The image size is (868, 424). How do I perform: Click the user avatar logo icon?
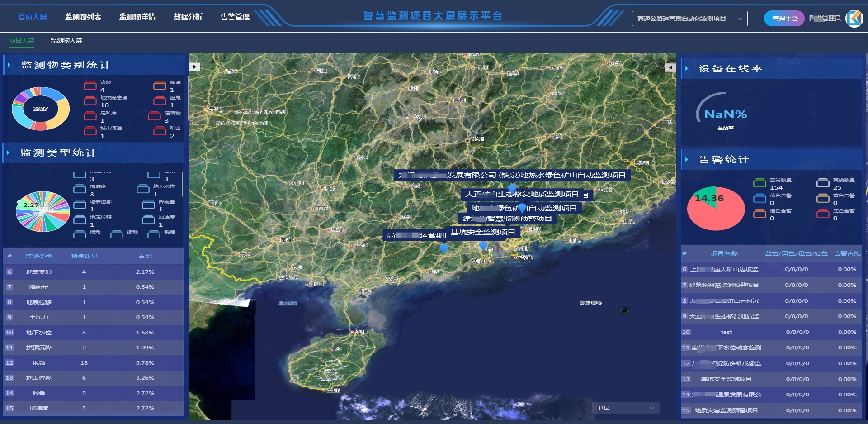pyautogui.click(x=854, y=19)
